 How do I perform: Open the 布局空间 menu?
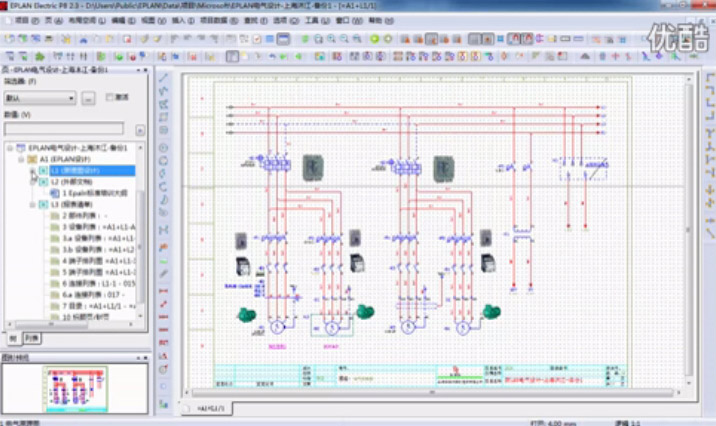click(x=87, y=21)
